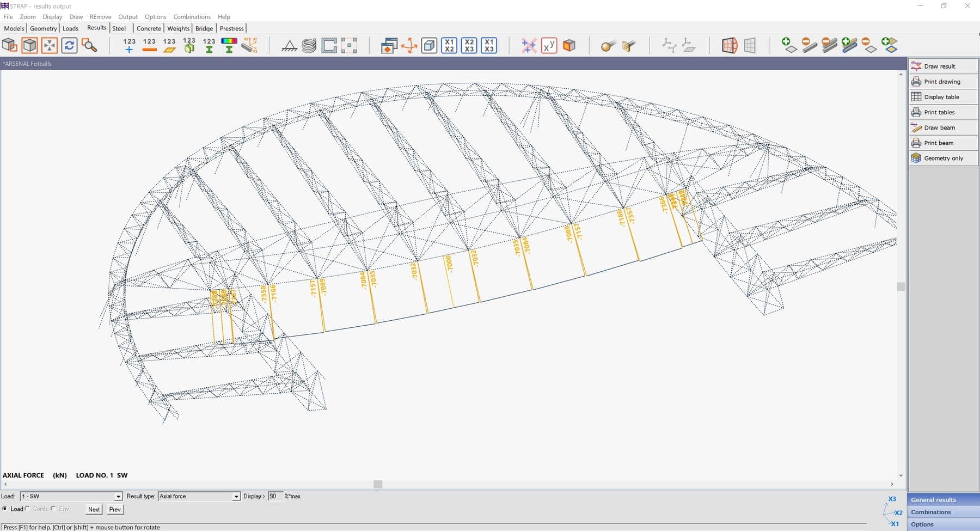Select the Load radio button
This screenshot has height=531, width=980.
click(5, 509)
